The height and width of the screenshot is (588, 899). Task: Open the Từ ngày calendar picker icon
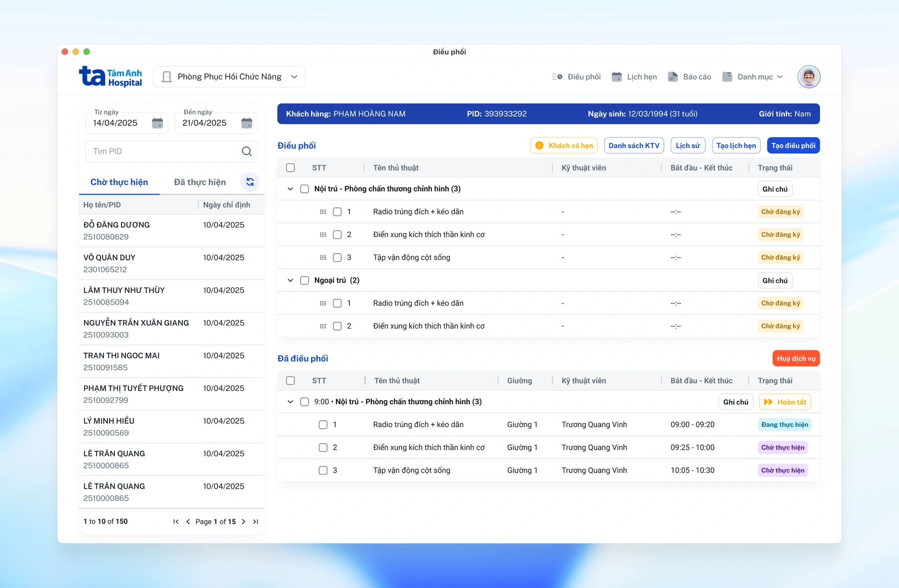click(157, 123)
